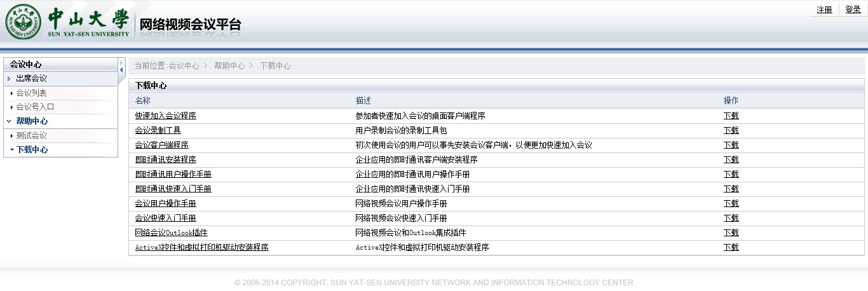Click the 下载中心 panel title
This screenshot has height=291, width=868.
(x=151, y=85)
